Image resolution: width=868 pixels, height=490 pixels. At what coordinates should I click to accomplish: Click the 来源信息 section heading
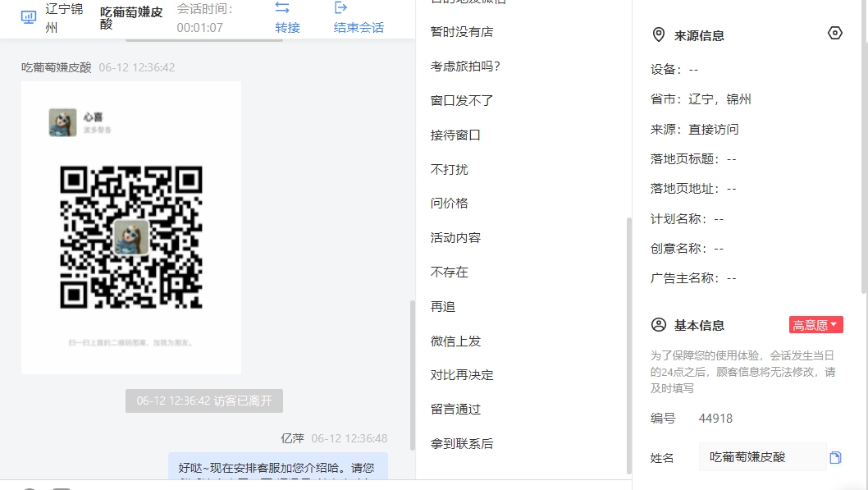tap(699, 36)
